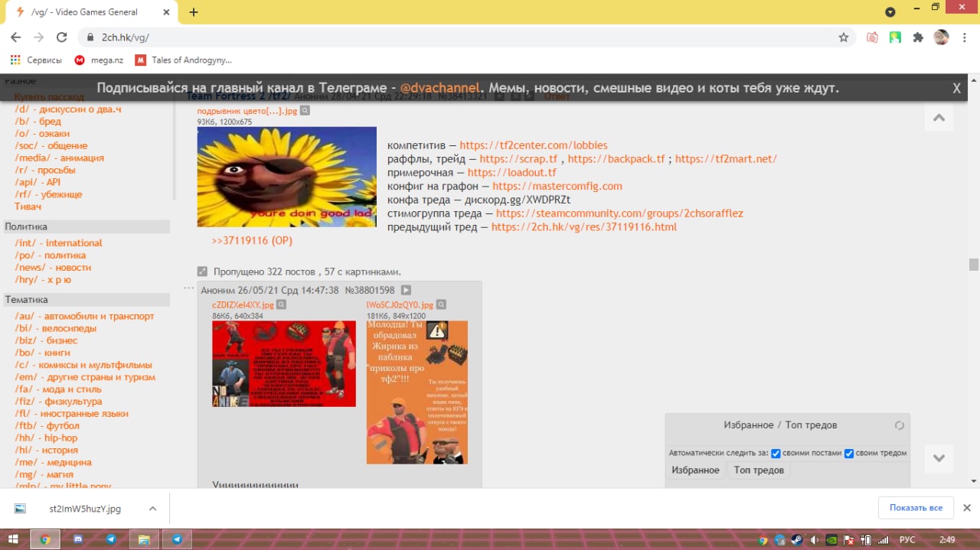The width and height of the screenshot is (980, 550).
Task: Open a new tab with plus button
Action: point(194,12)
